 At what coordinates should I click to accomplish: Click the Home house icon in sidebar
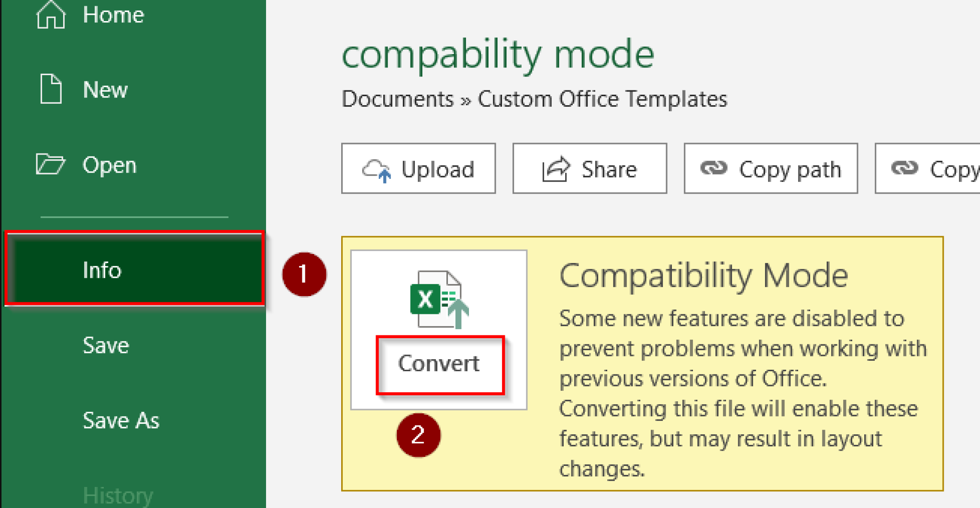[x=51, y=14]
